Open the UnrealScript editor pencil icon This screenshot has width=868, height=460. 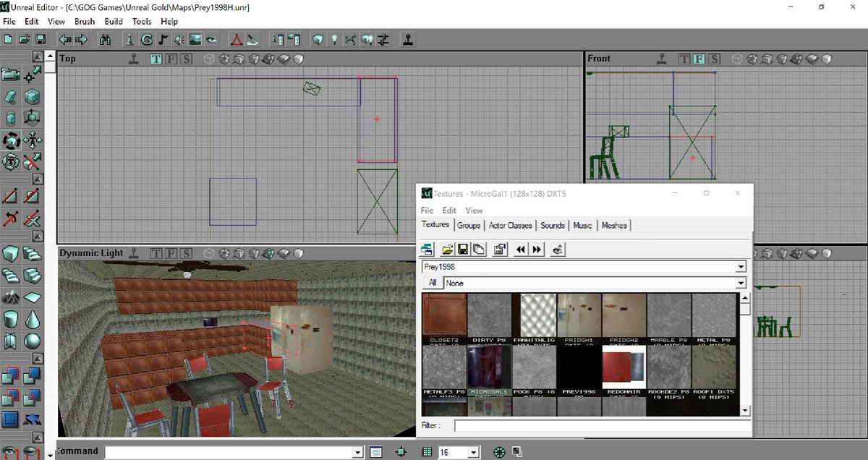252,39
